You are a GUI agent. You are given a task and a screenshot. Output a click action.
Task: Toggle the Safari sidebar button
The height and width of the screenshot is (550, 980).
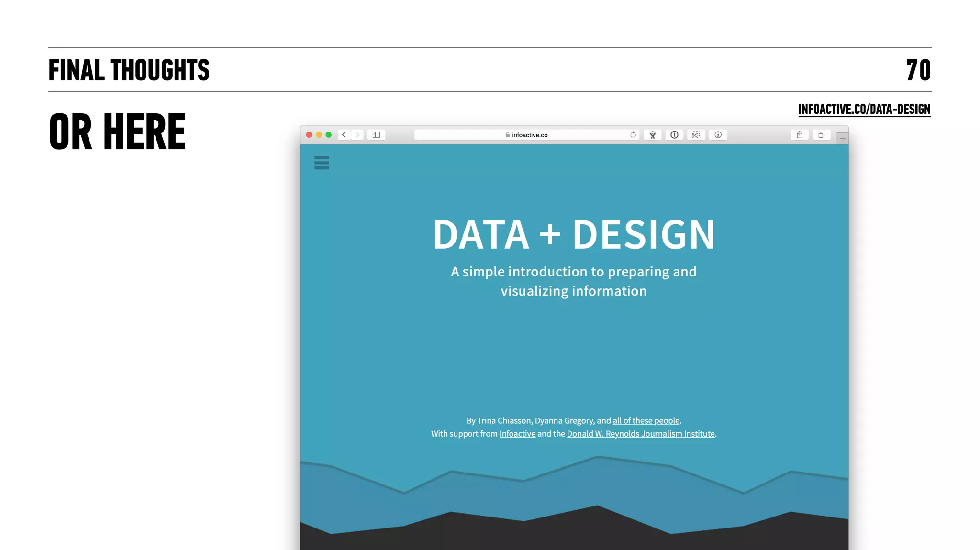pos(376,135)
